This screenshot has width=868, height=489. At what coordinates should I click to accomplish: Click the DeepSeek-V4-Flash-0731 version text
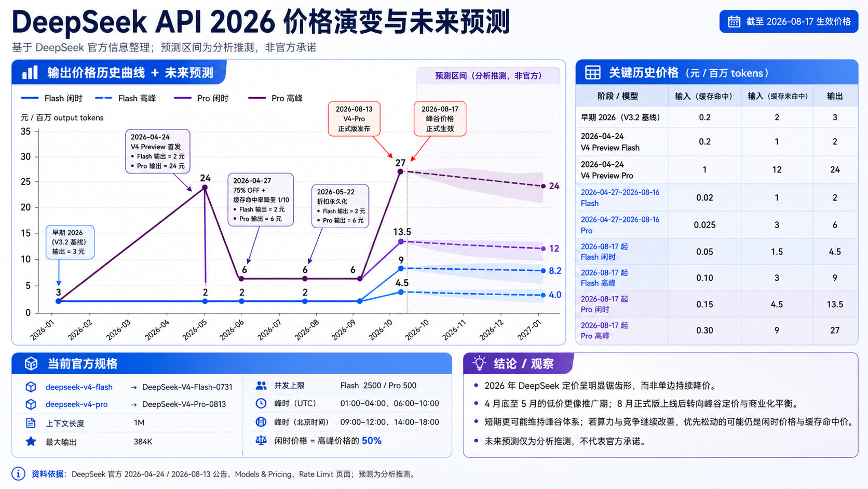(x=187, y=387)
